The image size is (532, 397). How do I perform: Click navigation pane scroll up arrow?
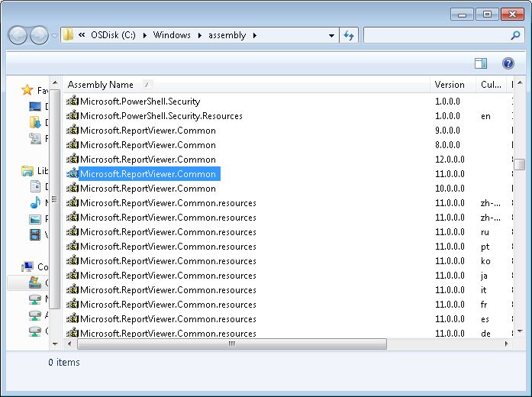[x=55, y=82]
